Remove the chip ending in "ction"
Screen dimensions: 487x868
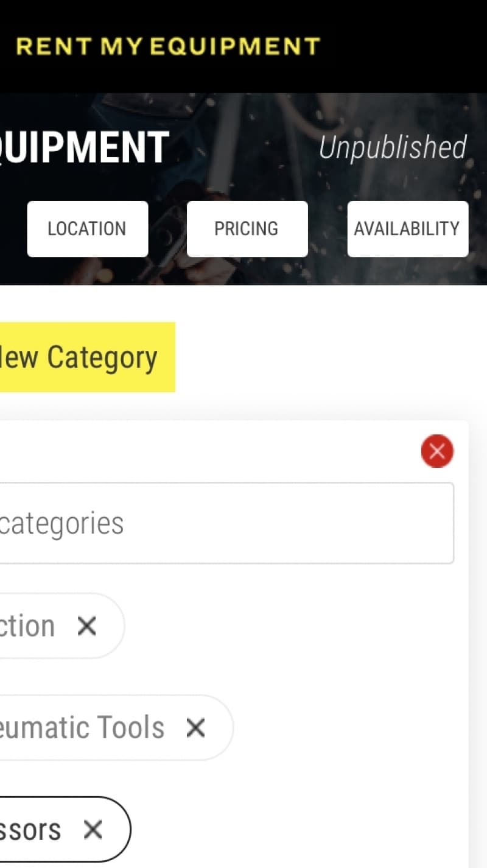pos(87,626)
